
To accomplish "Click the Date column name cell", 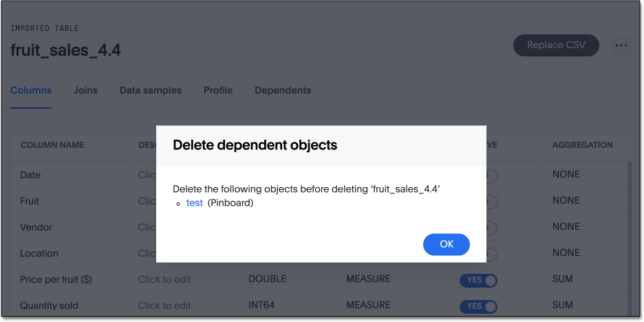I will coord(31,175).
